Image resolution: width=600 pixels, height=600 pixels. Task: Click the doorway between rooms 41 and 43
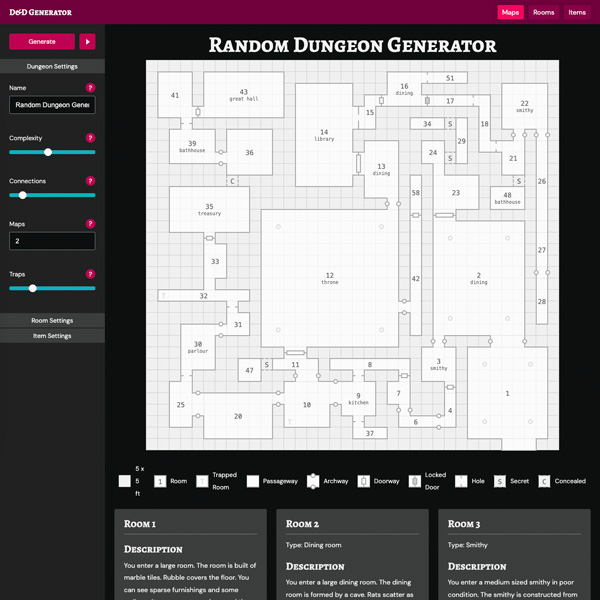pyautogui.click(x=198, y=112)
